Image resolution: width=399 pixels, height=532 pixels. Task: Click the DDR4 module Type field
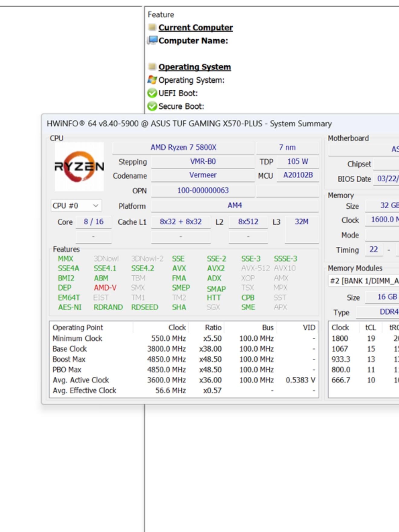pos(378,312)
